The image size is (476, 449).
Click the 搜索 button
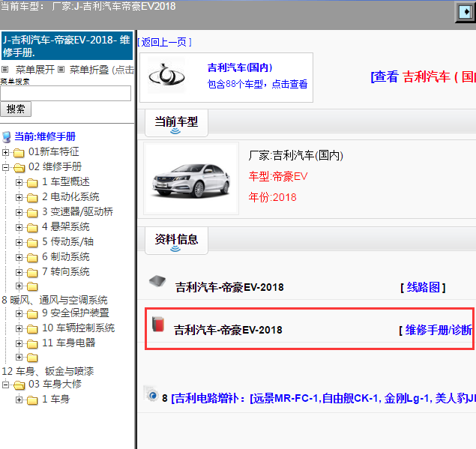pyautogui.click(x=16, y=109)
